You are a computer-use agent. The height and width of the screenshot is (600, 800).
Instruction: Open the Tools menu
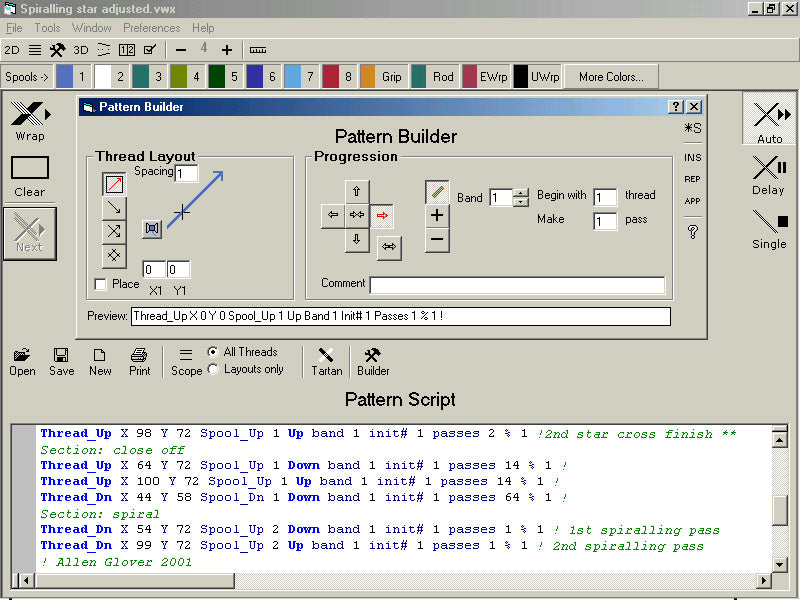click(x=47, y=28)
